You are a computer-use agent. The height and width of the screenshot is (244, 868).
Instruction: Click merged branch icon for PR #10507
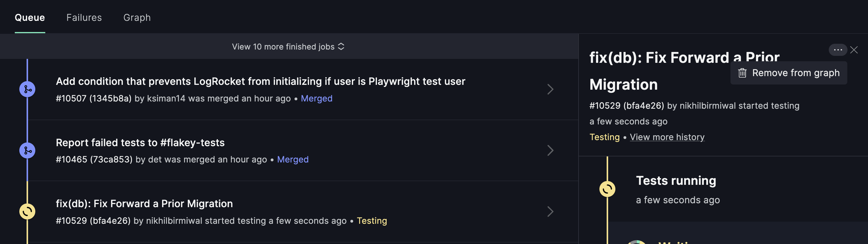click(27, 89)
